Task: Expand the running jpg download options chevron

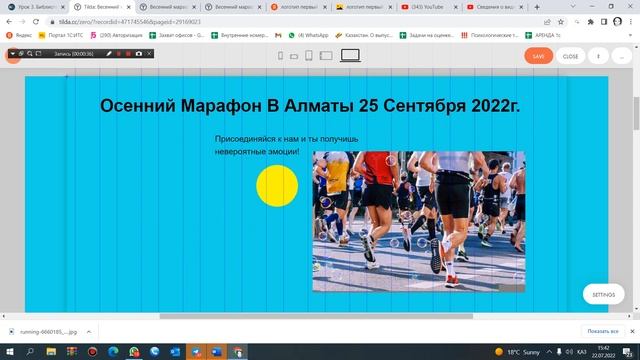Action: (89, 332)
